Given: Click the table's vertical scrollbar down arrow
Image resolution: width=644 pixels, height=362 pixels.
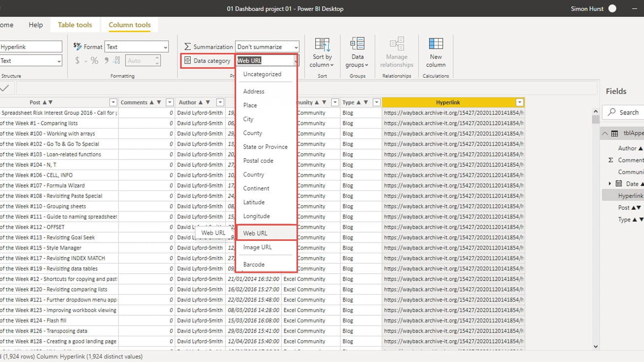Looking at the screenshot, I should [x=596, y=346].
